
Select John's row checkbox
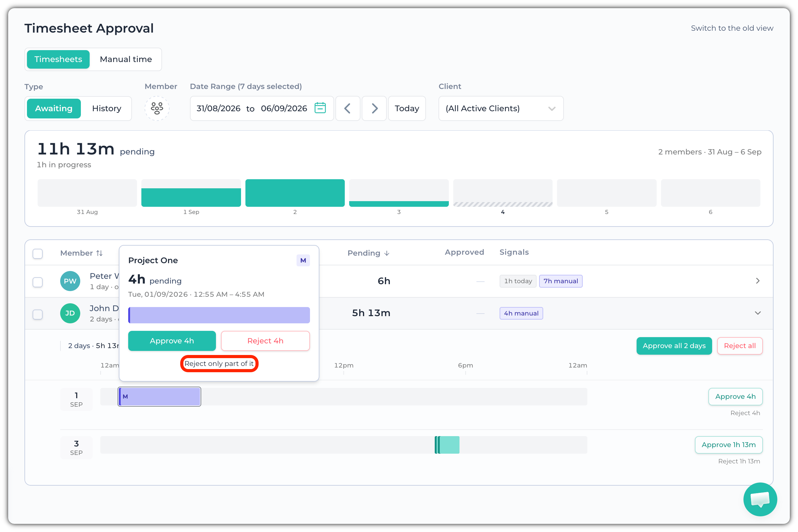37,314
